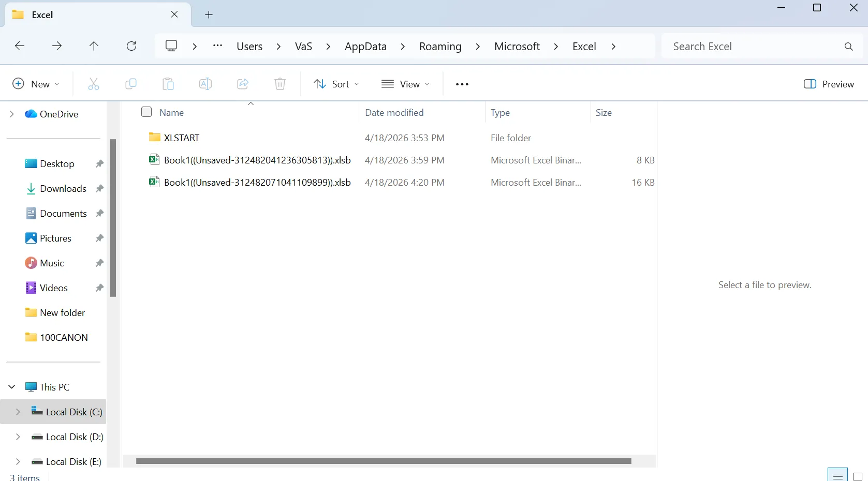Image resolution: width=868 pixels, height=481 pixels.
Task: Open the See more toolbar options
Action: (x=462, y=84)
